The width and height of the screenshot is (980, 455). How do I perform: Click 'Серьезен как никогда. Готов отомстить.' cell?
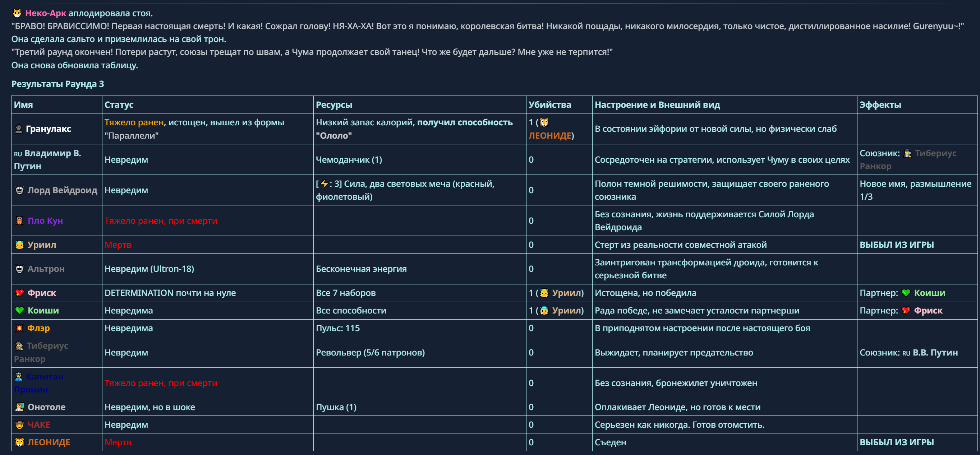680,424
